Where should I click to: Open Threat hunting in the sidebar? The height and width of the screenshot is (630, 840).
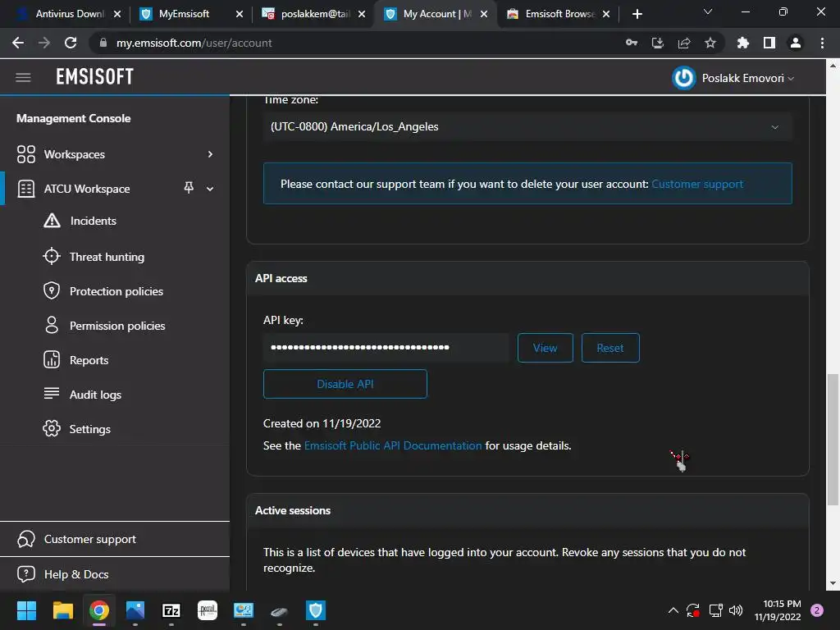(107, 257)
